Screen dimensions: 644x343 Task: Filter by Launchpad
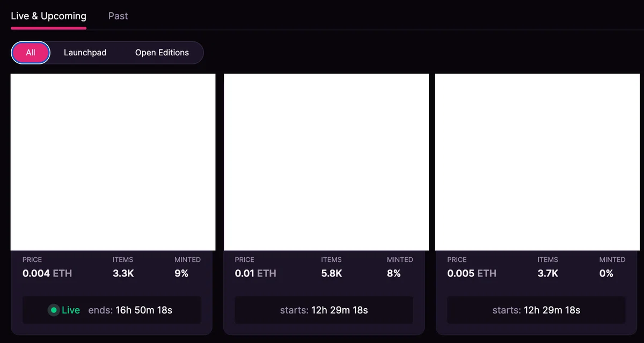pyautogui.click(x=85, y=53)
